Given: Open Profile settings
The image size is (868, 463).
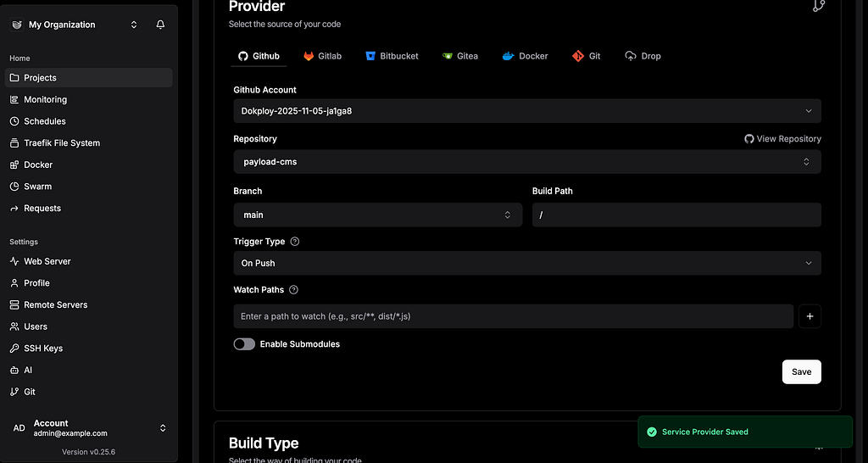Looking at the screenshot, I should point(88,282).
